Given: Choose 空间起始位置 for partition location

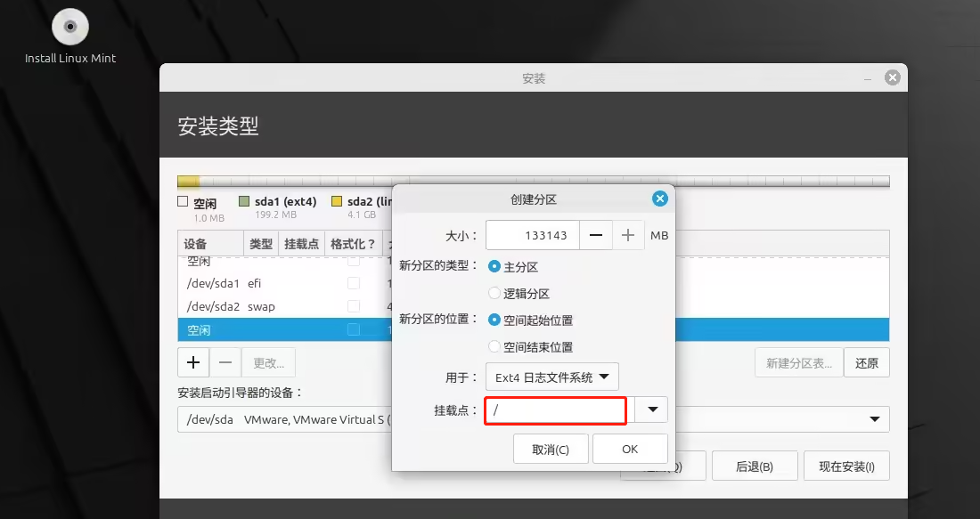Looking at the screenshot, I should point(495,320).
